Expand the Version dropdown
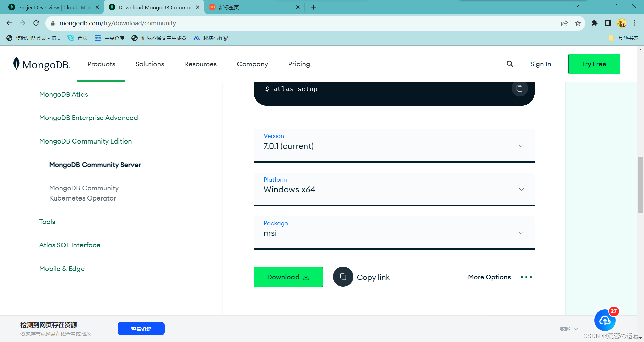644x342 pixels. point(394,146)
